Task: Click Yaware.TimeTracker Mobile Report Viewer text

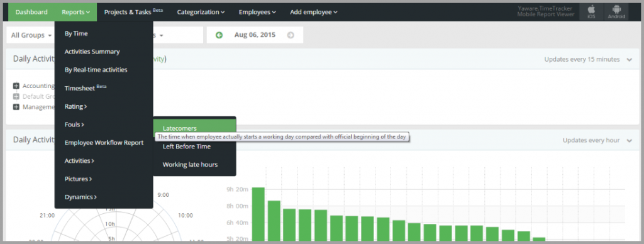Action: (545, 11)
